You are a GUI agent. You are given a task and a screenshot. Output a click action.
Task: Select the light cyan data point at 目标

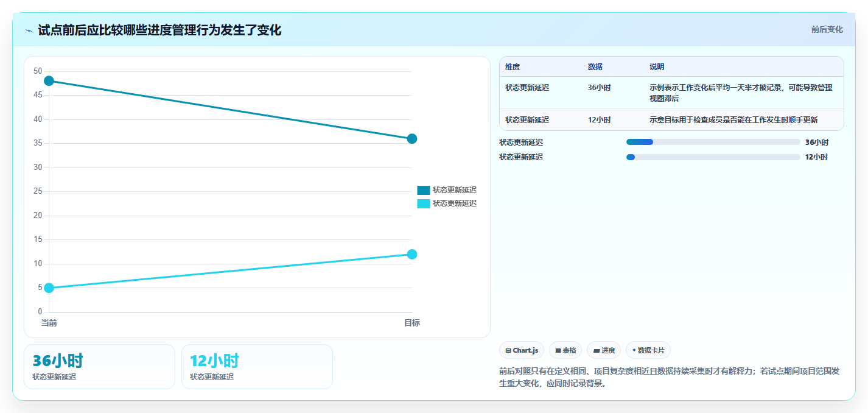(412, 254)
